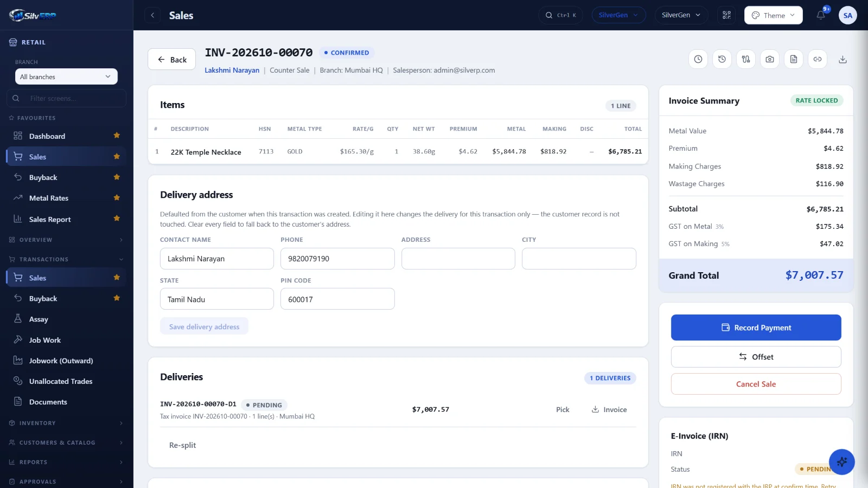Viewport: 868px width, 488px height.
Task: Click the Record Payment button
Action: click(x=756, y=328)
